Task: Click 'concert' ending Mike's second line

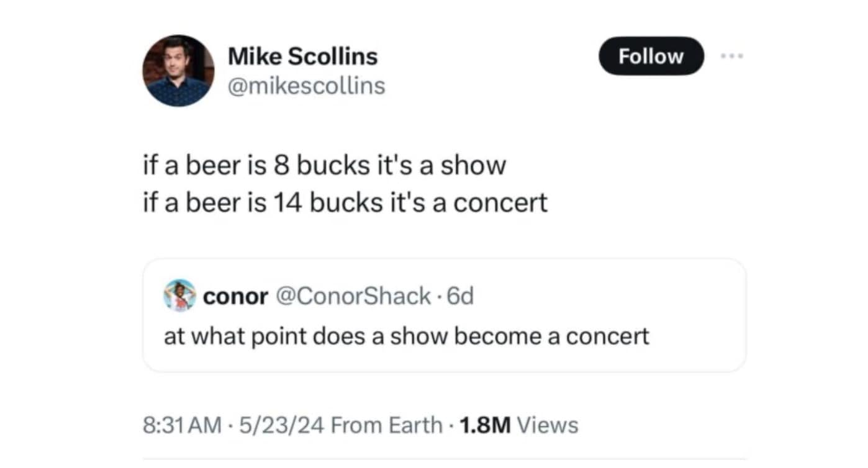Action: coord(500,202)
